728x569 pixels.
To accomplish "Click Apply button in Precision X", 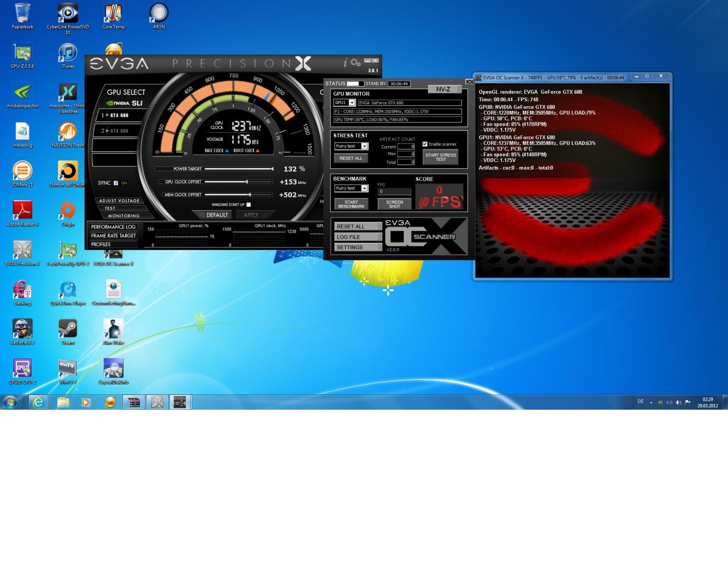I will 251,215.
